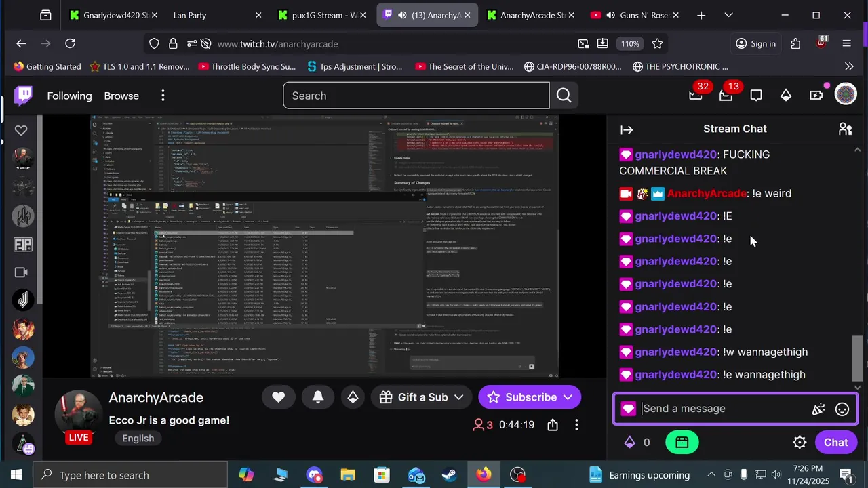Open the Twitch search magnifier button

(564, 96)
